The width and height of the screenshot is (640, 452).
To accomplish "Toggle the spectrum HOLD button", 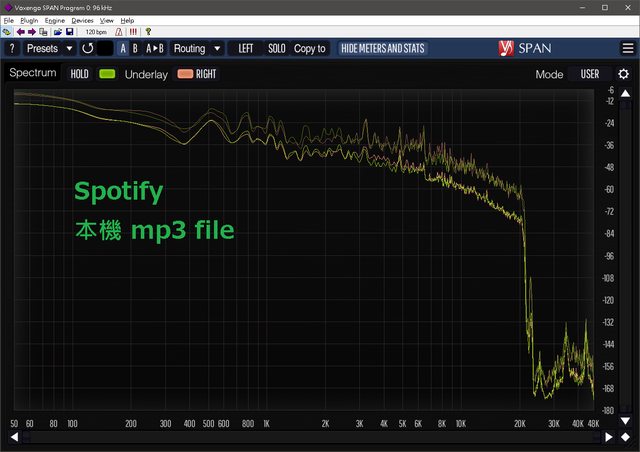I will point(79,74).
